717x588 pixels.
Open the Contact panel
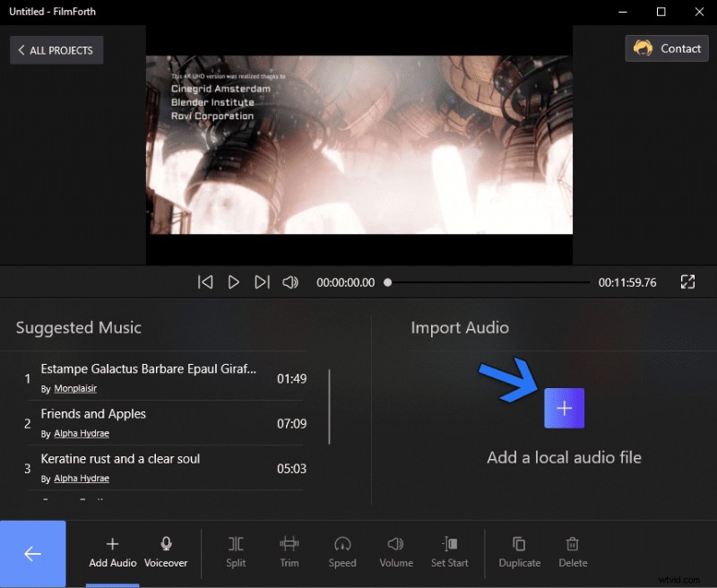[667, 48]
